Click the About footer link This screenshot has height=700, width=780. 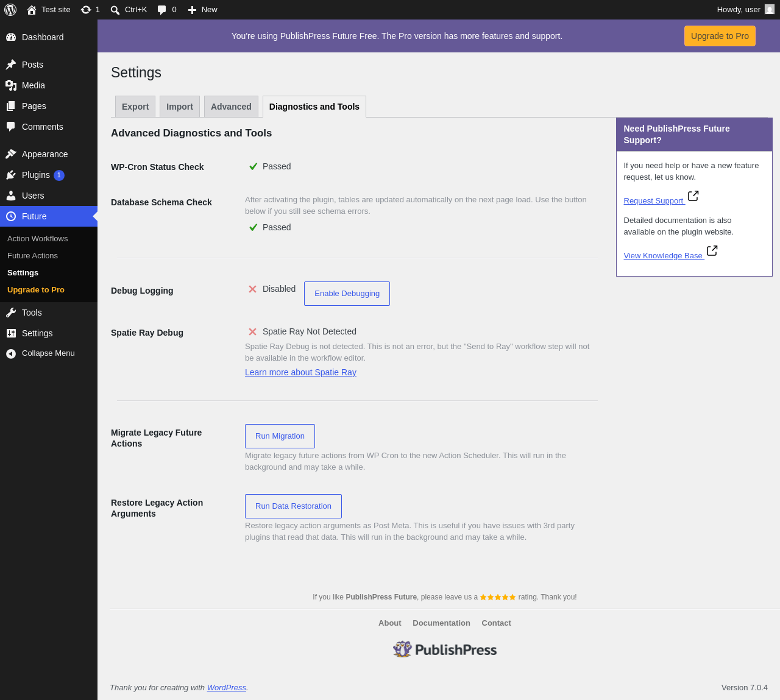[390, 623]
